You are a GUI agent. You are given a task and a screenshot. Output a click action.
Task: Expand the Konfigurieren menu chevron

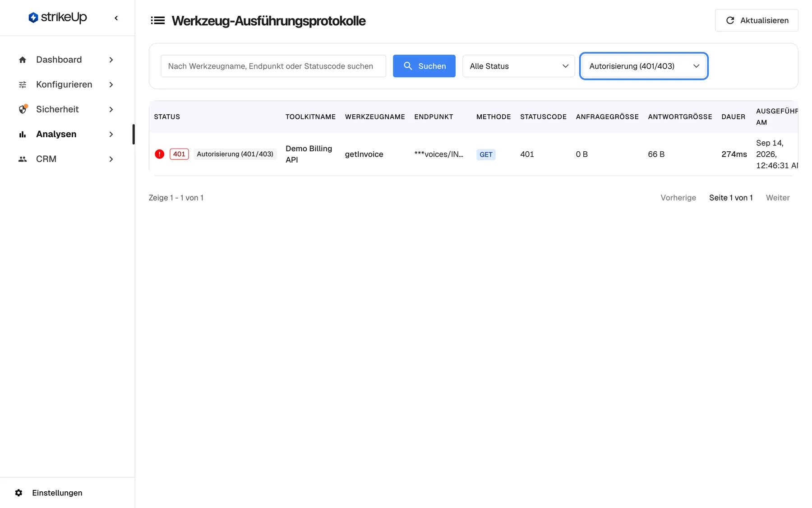pos(111,84)
